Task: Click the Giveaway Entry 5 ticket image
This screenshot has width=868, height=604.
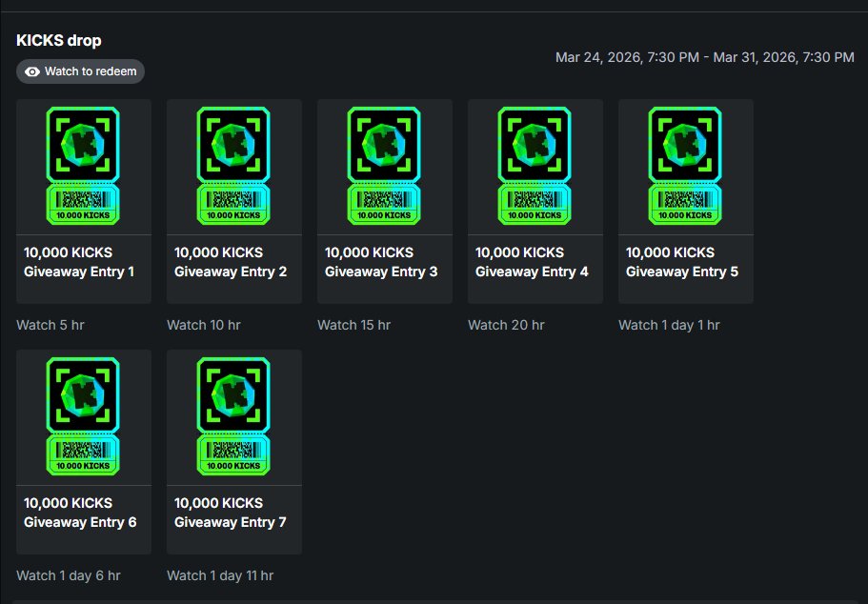Action: pyautogui.click(x=685, y=166)
